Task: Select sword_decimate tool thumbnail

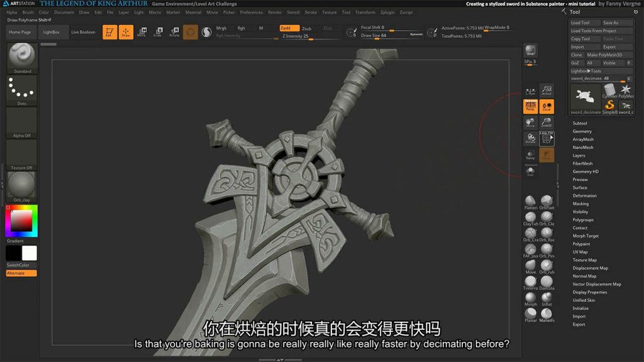Action: coord(586,99)
